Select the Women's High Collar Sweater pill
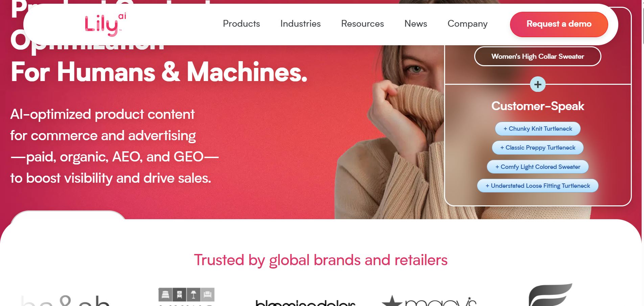The height and width of the screenshot is (306, 644). click(x=537, y=56)
